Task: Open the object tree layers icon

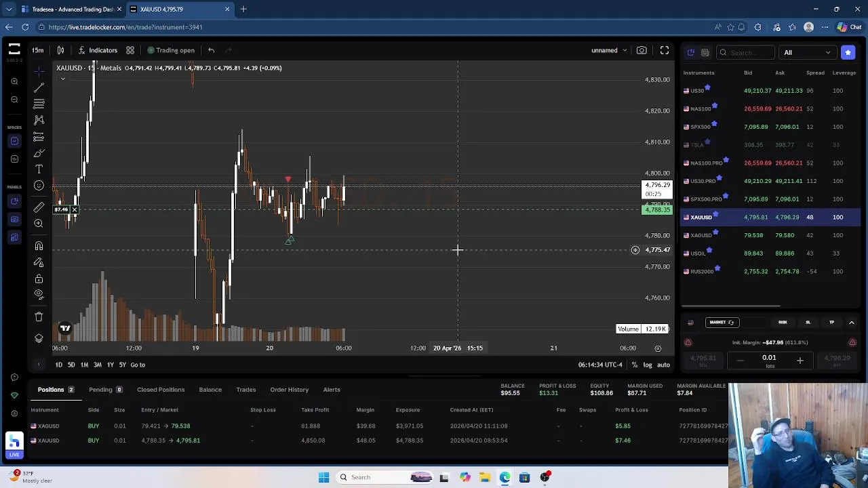Action: (x=39, y=338)
